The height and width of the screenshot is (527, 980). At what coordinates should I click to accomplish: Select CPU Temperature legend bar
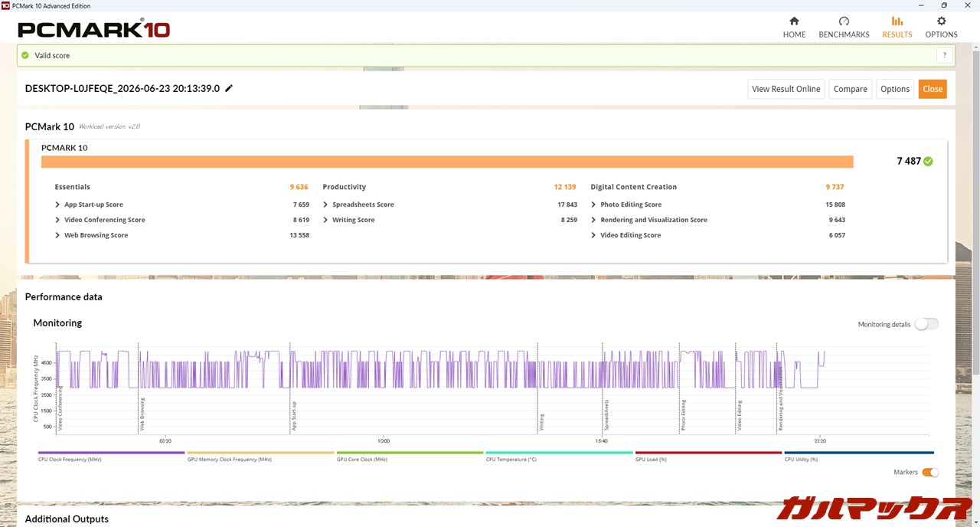(560, 453)
